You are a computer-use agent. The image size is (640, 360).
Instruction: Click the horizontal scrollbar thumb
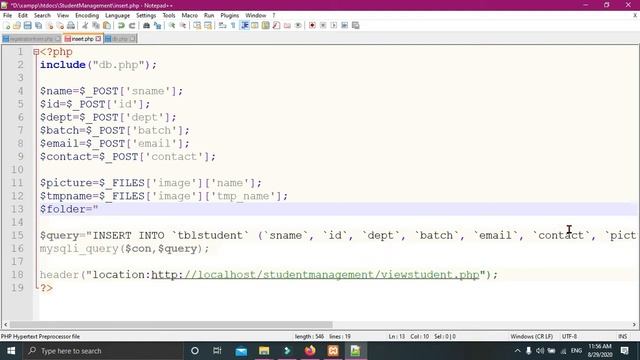coord(171,324)
